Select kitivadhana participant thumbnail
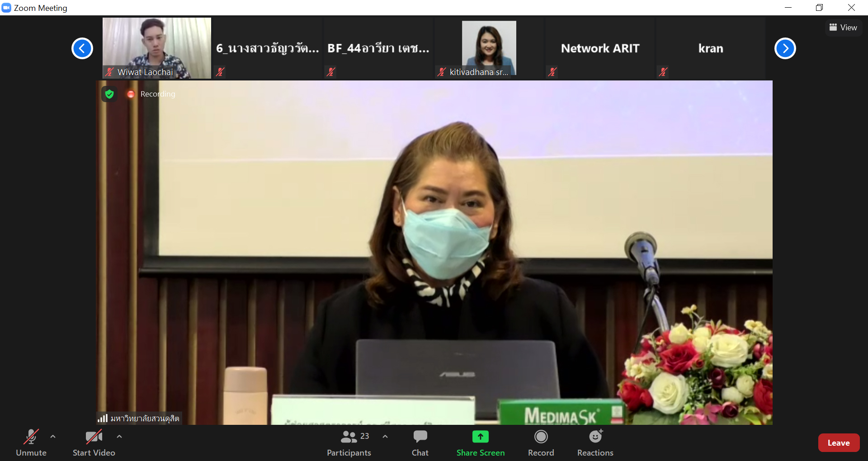The image size is (868, 461). (x=489, y=48)
